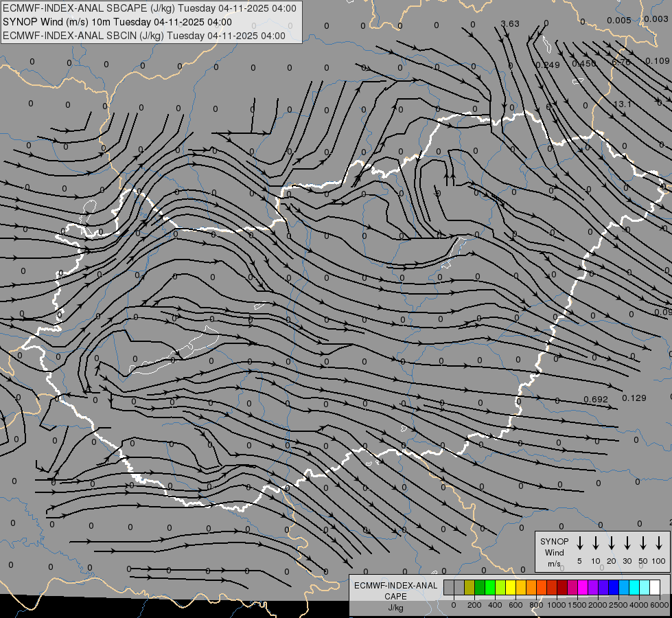Select the olive swatch in the CAPE legend
This screenshot has height=618, width=672.
[x=470, y=587]
